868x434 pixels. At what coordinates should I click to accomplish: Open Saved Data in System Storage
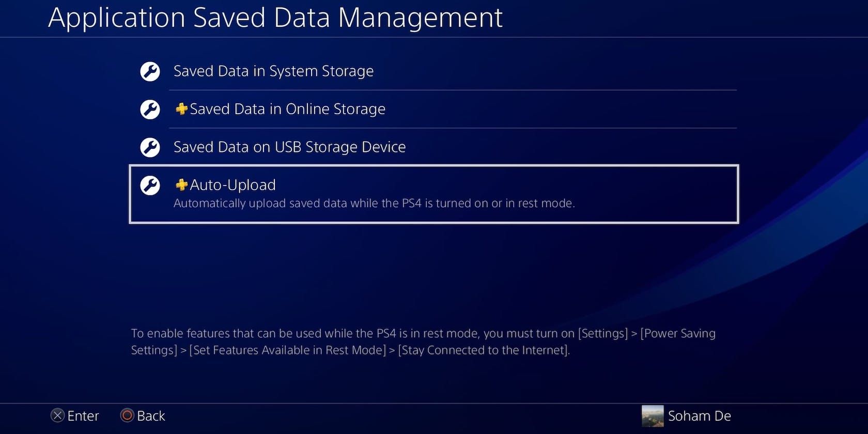tap(273, 71)
